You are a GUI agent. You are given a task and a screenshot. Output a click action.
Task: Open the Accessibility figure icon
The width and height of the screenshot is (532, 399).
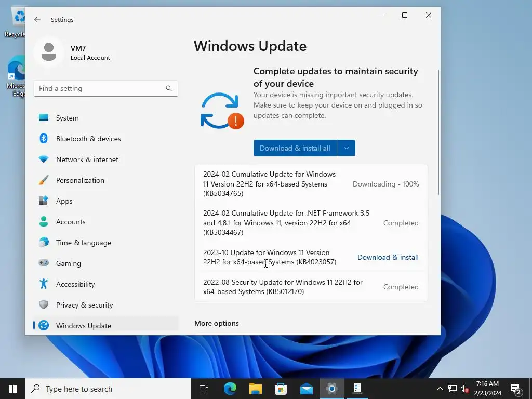[44, 284]
